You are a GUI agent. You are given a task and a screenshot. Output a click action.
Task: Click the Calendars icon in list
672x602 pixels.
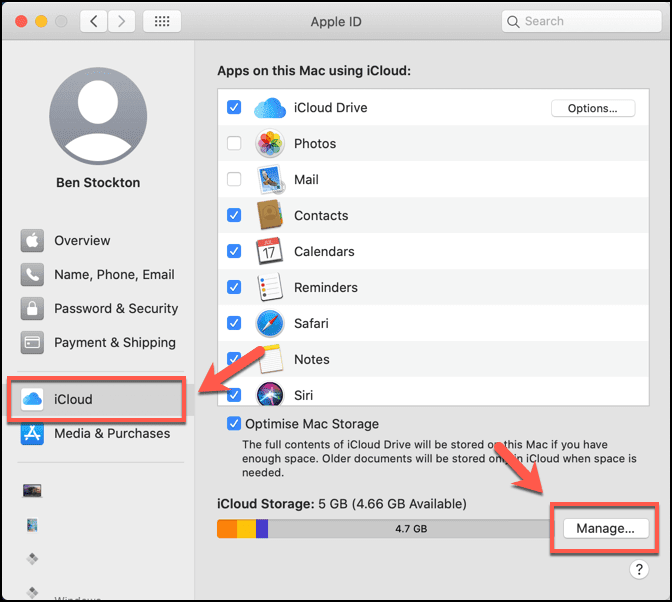(270, 252)
